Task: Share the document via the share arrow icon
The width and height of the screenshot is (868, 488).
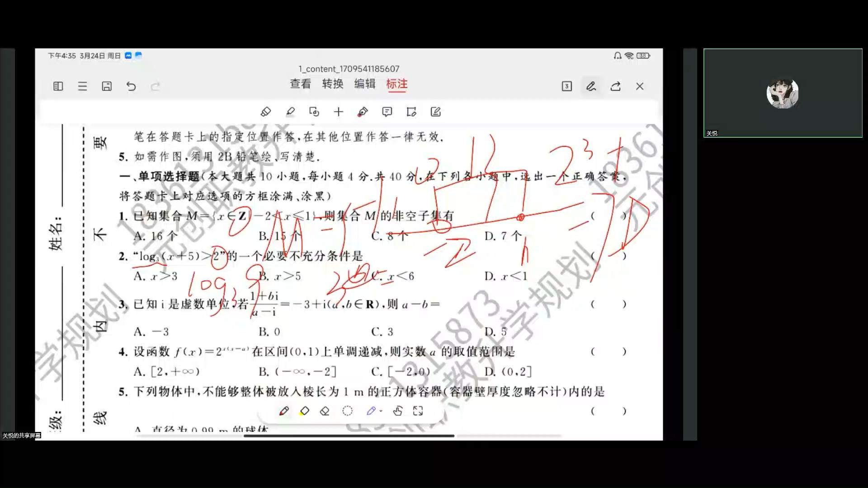Action: point(615,86)
